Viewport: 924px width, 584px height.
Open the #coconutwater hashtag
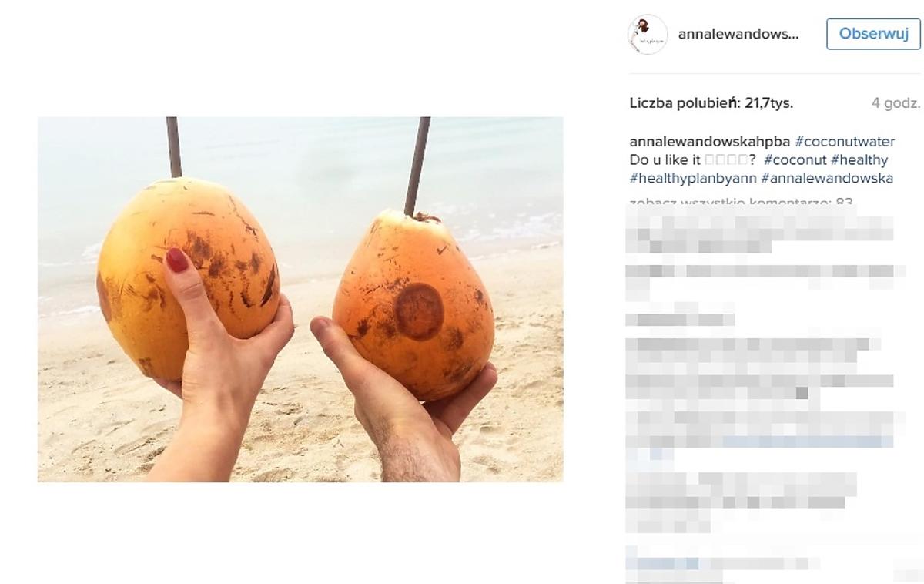(845, 142)
